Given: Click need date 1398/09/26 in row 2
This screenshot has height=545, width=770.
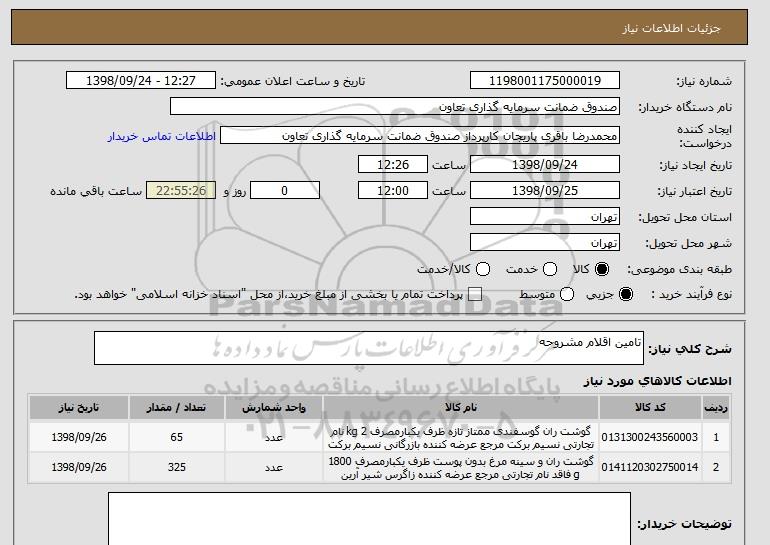Looking at the screenshot, I should click(x=79, y=467).
